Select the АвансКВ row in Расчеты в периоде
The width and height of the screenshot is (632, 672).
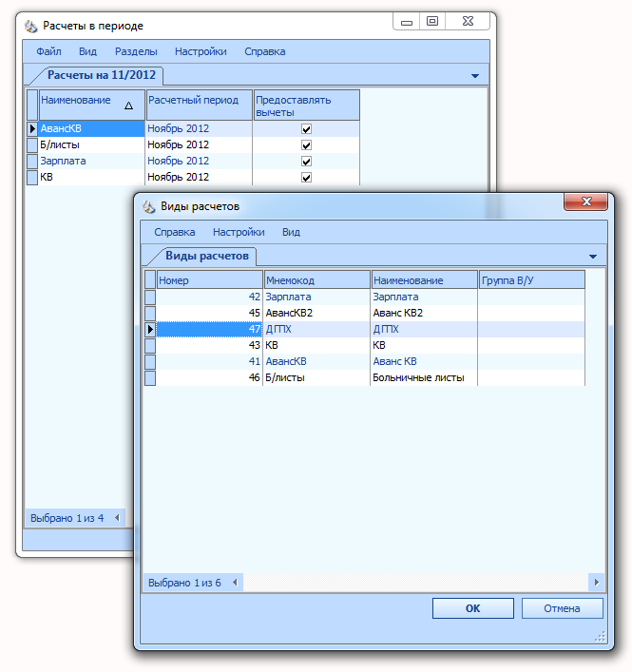193,128
